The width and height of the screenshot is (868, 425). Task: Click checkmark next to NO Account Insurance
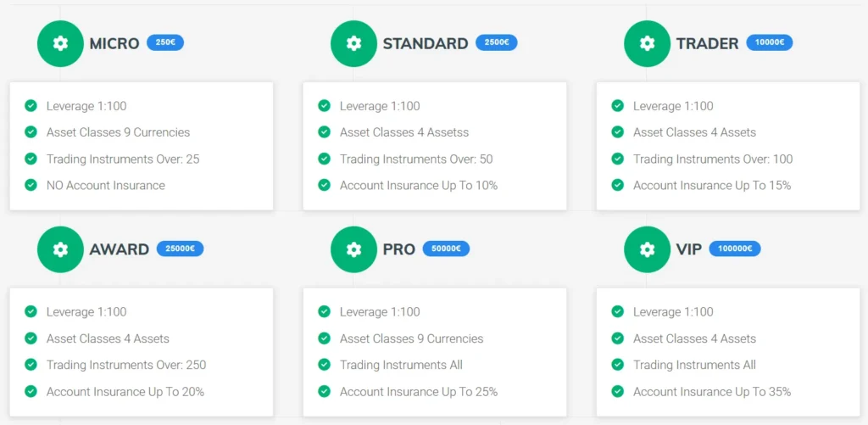pos(31,185)
